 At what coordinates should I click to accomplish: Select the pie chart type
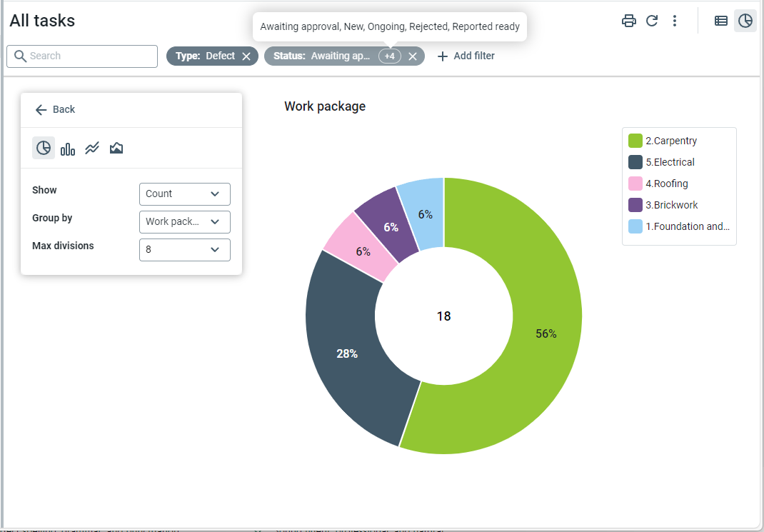tap(44, 148)
